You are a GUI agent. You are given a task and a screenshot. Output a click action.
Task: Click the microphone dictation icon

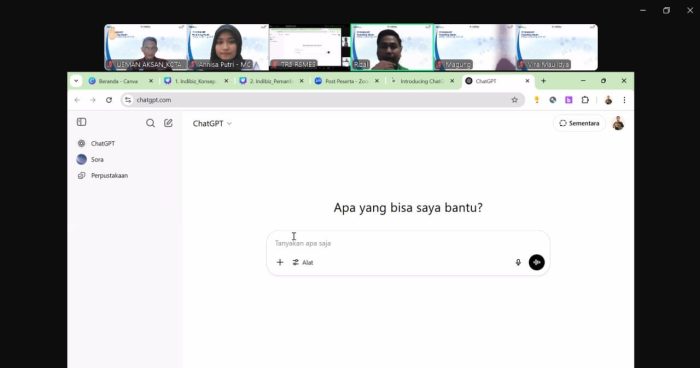tap(518, 262)
